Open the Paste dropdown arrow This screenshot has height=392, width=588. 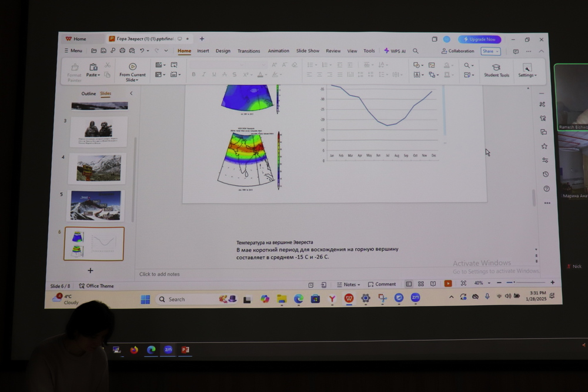tap(99, 75)
